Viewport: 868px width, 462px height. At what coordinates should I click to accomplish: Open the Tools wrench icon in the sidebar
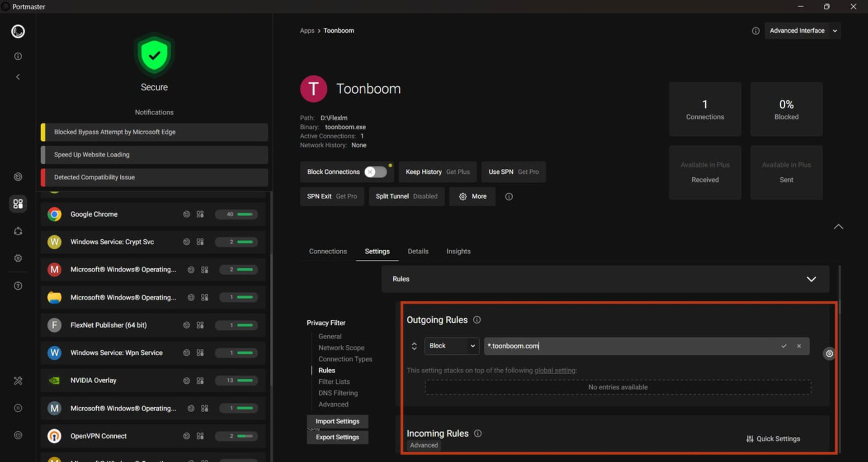(x=18, y=381)
